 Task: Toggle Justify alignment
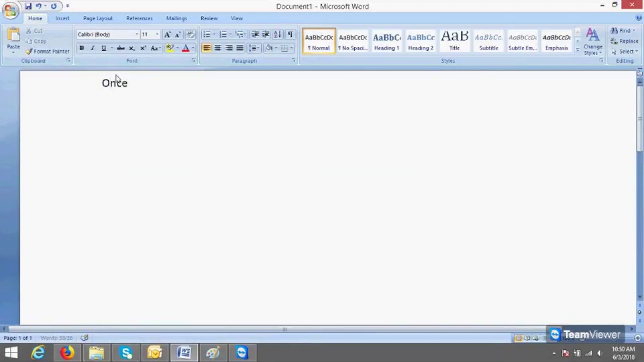pyautogui.click(x=240, y=48)
